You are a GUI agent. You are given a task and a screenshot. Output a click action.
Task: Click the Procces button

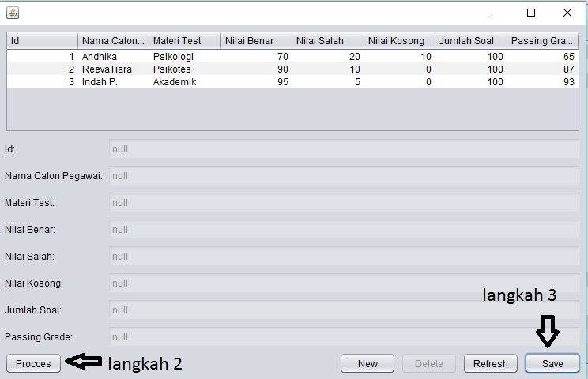(x=33, y=363)
